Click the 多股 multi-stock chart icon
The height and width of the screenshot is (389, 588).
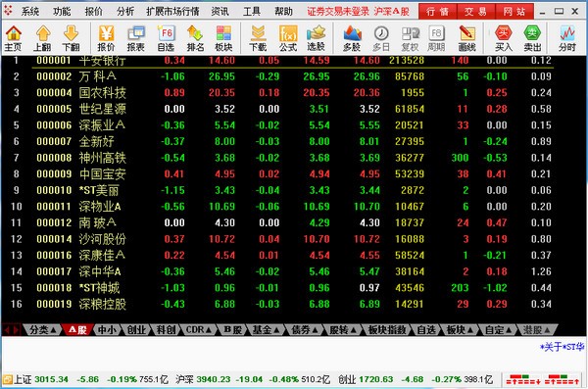[352, 38]
